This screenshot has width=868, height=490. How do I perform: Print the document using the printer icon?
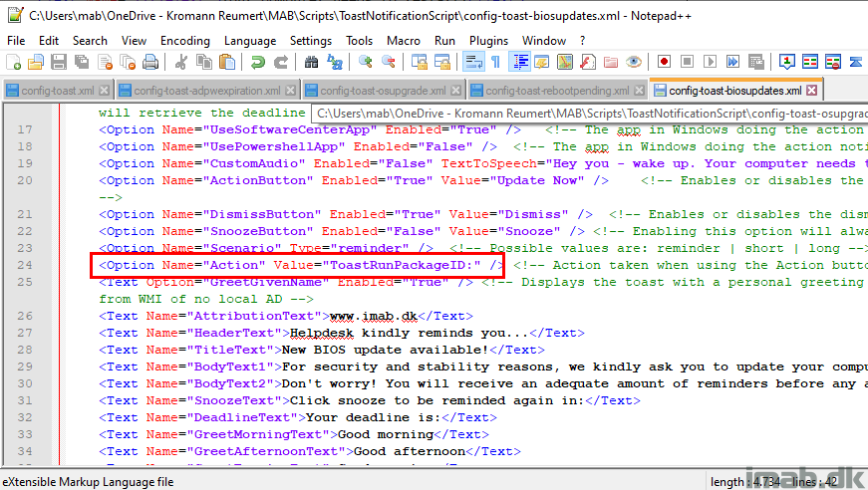pos(150,62)
